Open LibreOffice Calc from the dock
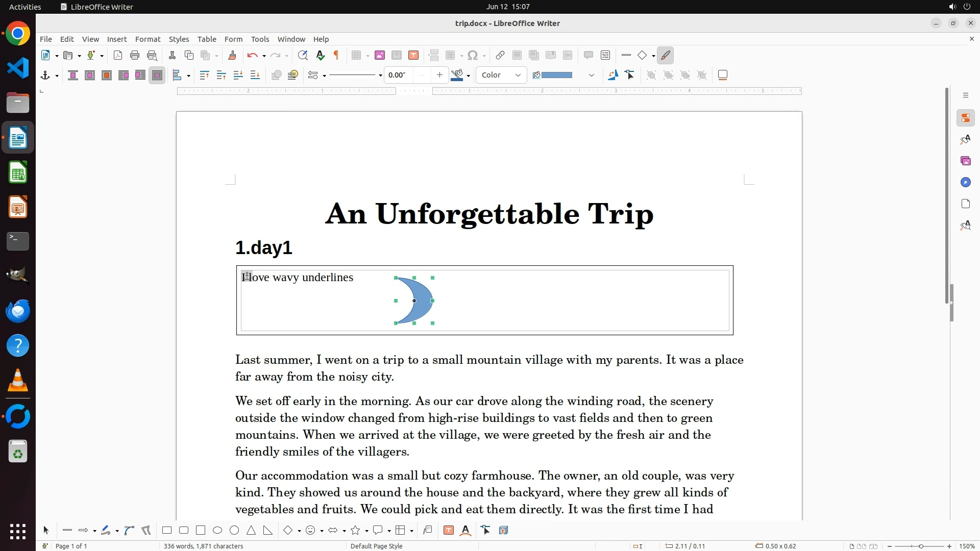This screenshot has height=551, width=980. point(18,172)
